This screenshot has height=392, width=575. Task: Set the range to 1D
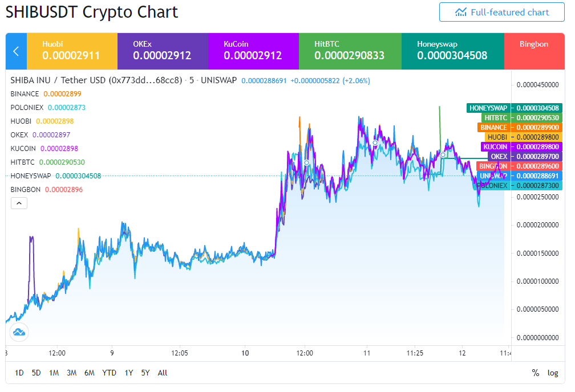click(19, 373)
